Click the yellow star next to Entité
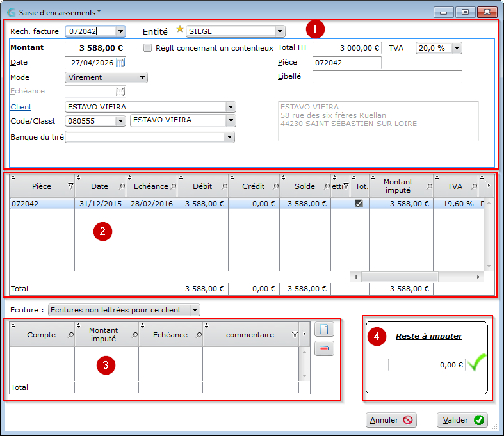 pyautogui.click(x=180, y=29)
